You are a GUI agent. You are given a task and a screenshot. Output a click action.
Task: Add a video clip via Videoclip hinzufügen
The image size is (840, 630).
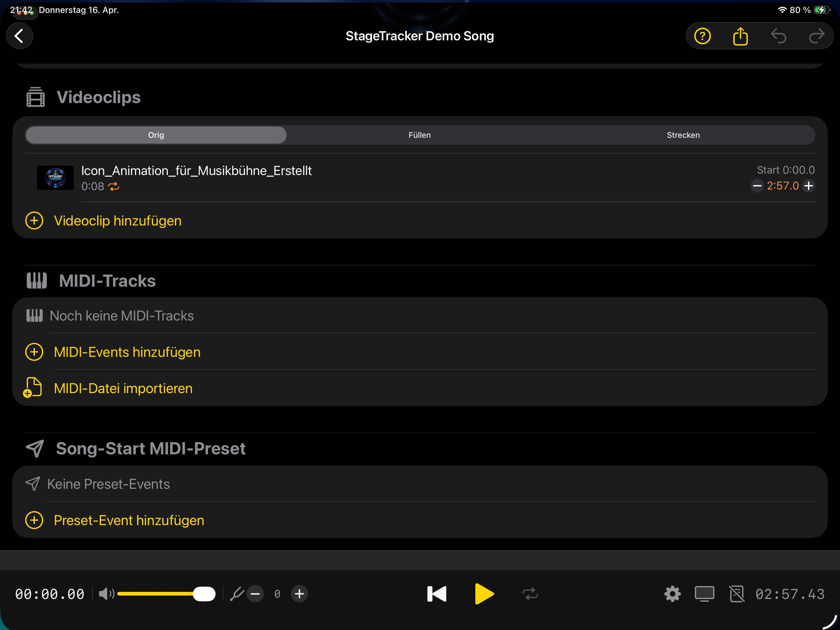pyautogui.click(x=118, y=221)
